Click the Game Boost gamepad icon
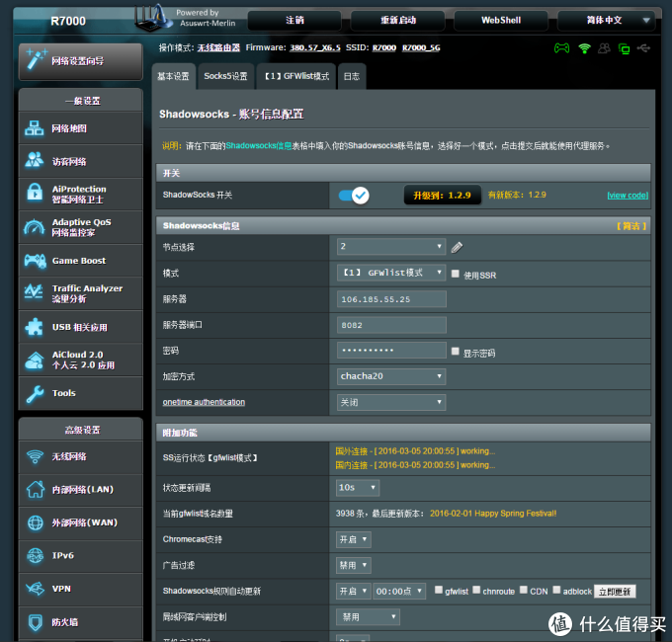The image size is (672, 642). point(35,261)
